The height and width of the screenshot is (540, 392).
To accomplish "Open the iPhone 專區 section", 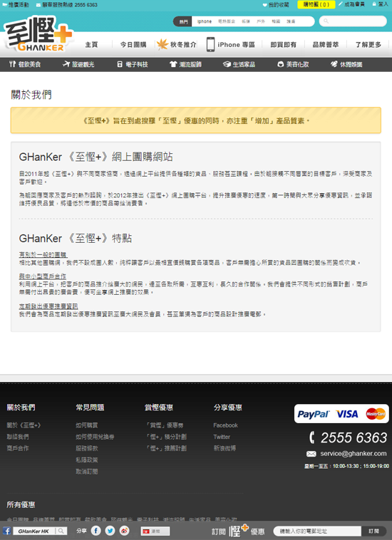I will pos(231,45).
